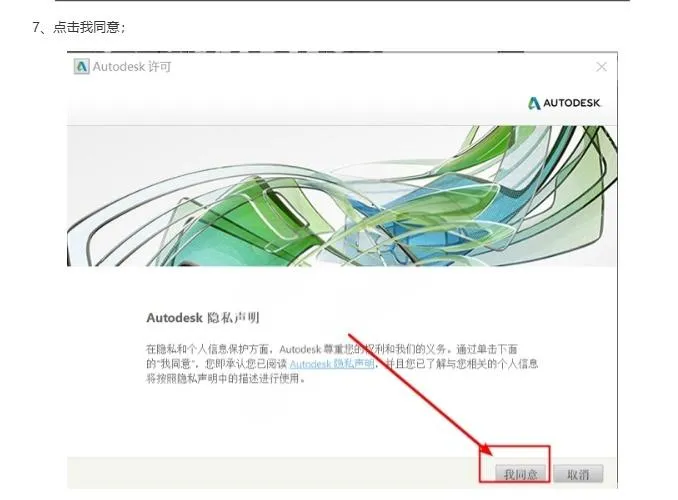Click the bold Autodesk 隐私声明 heading

point(203,318)
